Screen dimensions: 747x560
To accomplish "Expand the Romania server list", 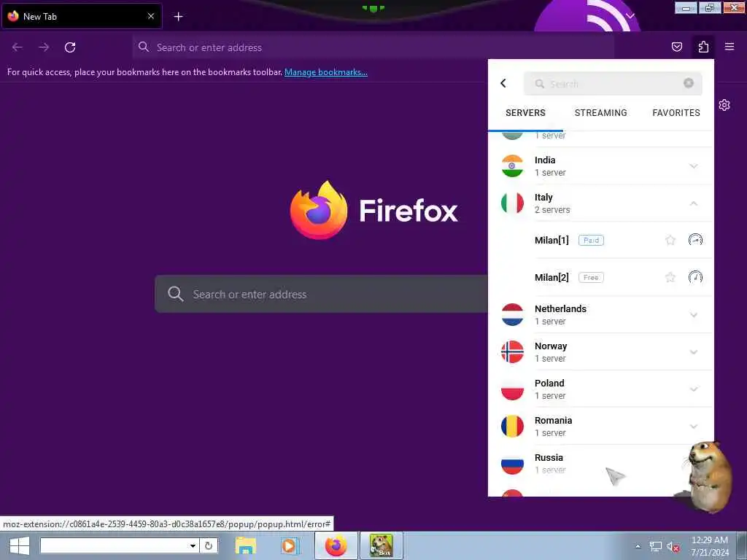I will point(694,426).
